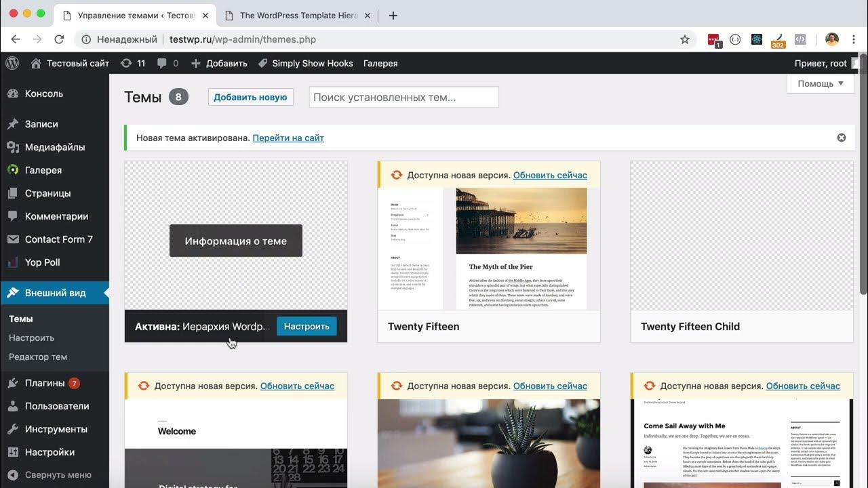868x488 pixels.
Task: Reload the page with the refresh icon
Action: (59, 39)
